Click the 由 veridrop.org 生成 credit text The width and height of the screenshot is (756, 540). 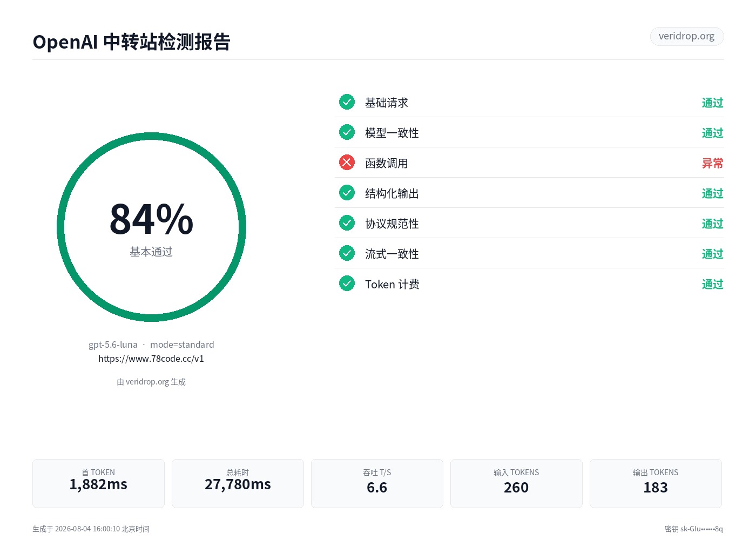pos(151,382)
